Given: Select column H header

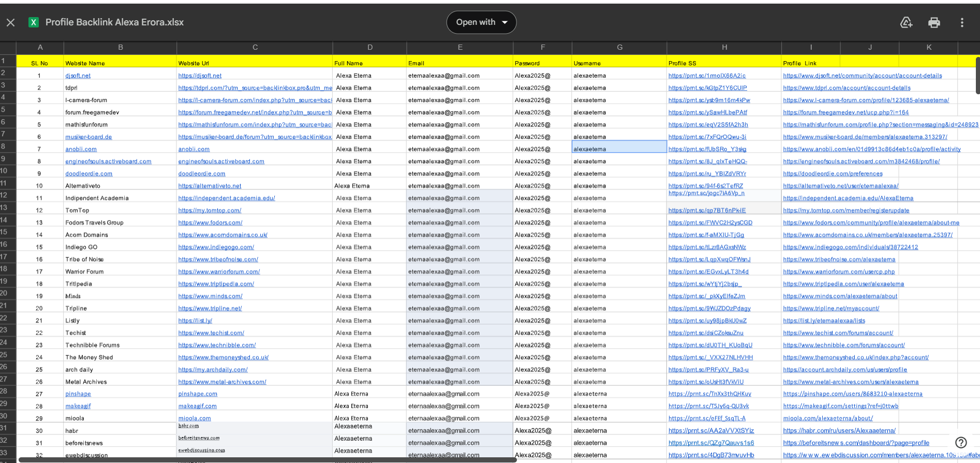Looking at the screenshot, I should (x=724, y=47).
